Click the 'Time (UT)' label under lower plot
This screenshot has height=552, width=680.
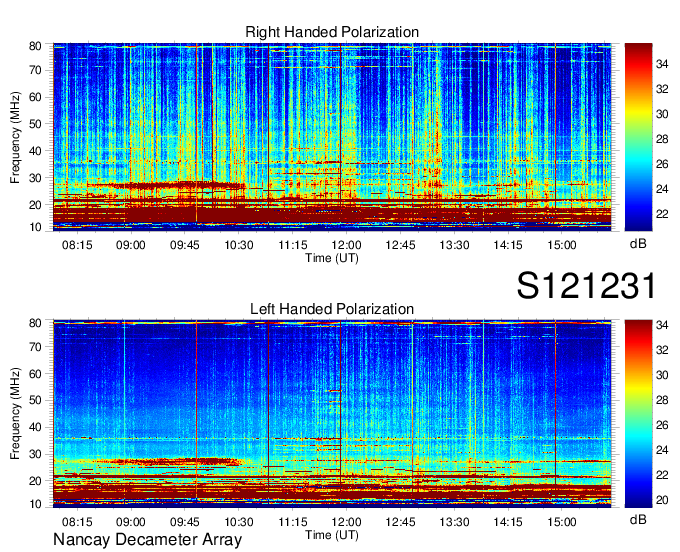(x=332, y=535)
